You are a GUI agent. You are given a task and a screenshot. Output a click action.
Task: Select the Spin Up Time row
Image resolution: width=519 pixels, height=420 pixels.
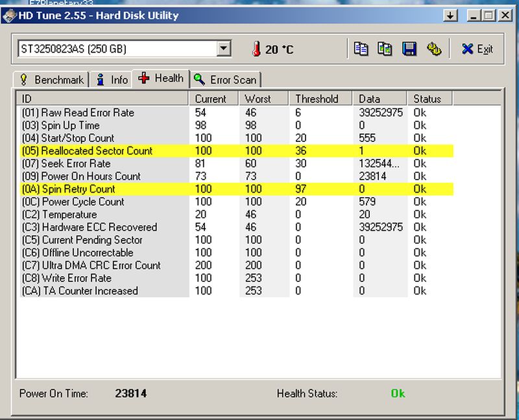click(x=237, y=125)
